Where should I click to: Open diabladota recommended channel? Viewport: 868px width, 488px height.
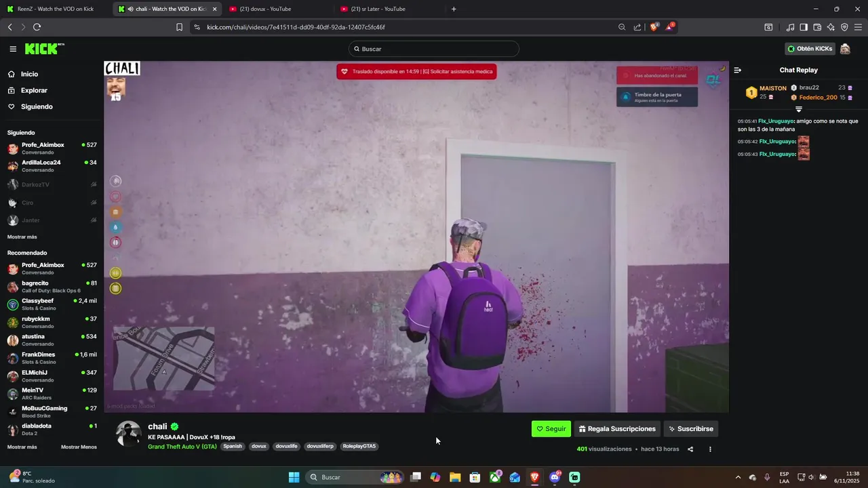[x=52, y=430]
